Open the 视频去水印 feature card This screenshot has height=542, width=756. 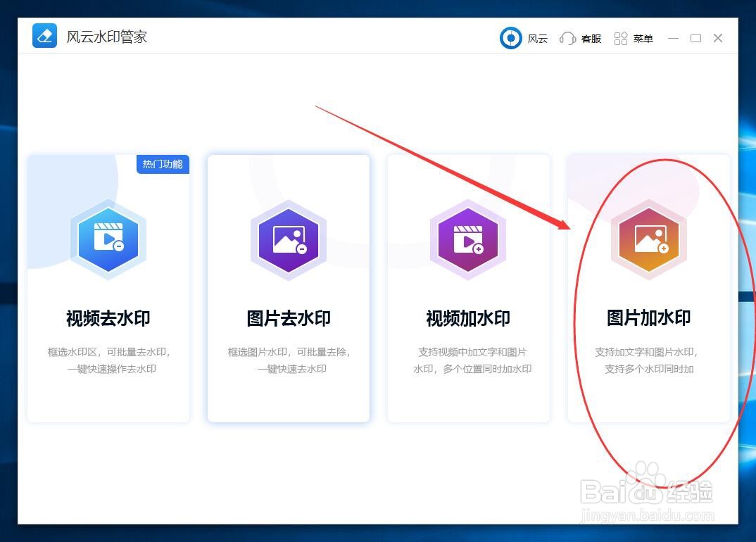point(108,289)
